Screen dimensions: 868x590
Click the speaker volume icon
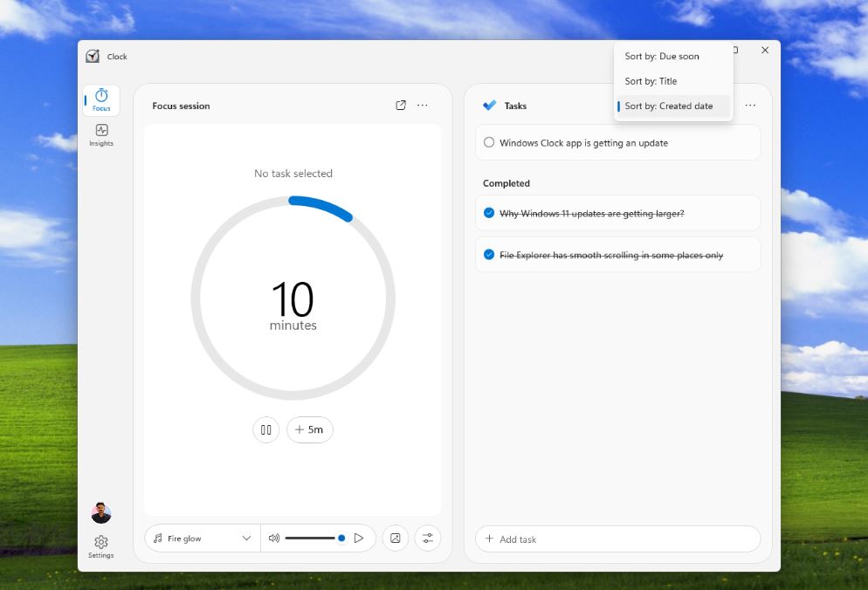(273, 538)
